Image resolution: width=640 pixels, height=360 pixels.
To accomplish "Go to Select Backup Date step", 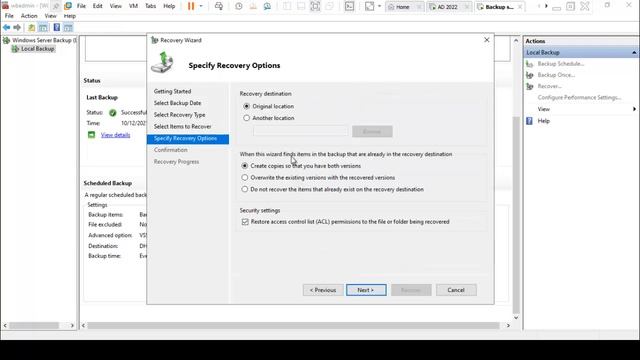I will [178, 103].
